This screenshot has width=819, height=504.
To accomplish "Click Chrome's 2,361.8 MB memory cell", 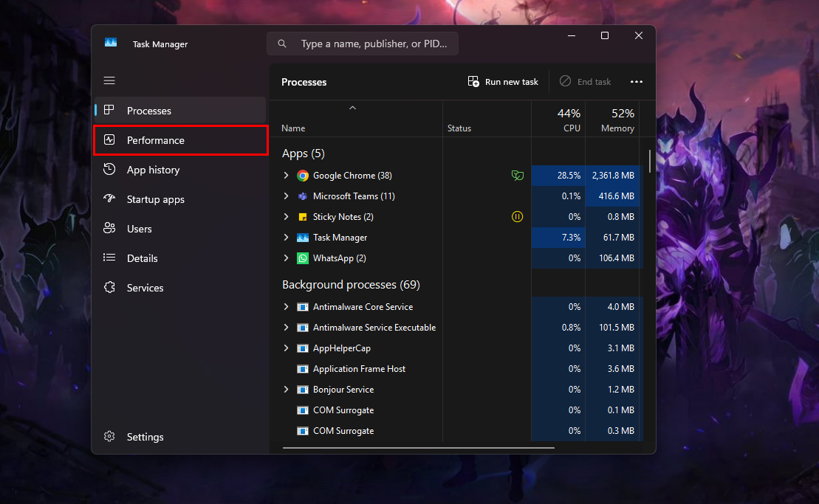I will tap(612, 176).
